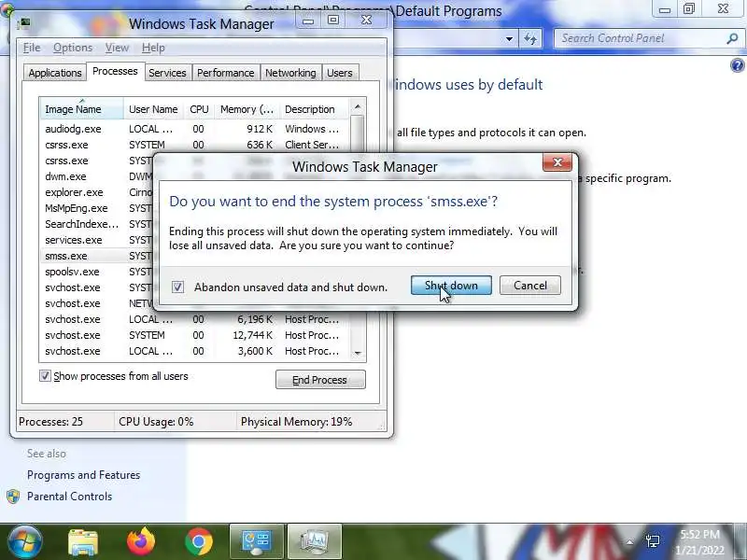Launch Firefox from the taskbar
This screenshot has width=747, height=560.
141,541
